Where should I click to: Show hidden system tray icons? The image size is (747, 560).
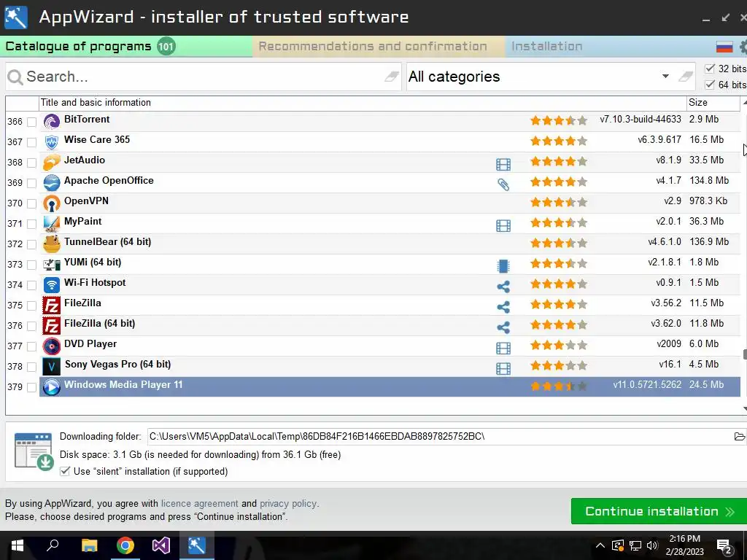pyautogui.click(x=600, y=545)
